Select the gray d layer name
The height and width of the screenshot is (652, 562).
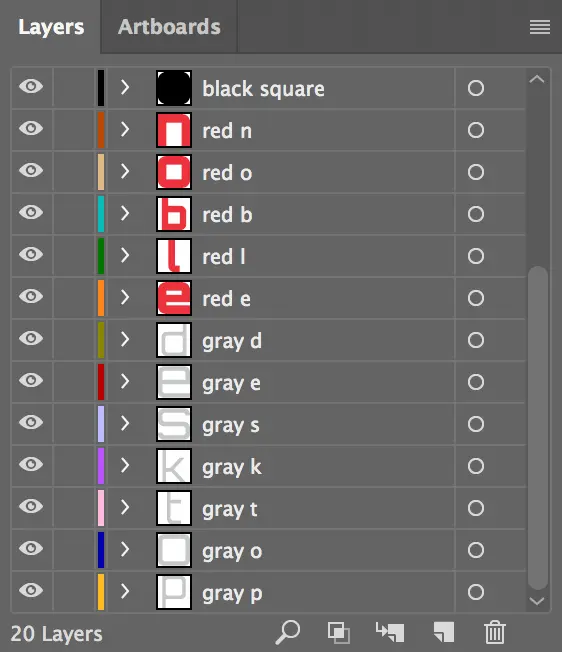click(x=232, y=341)
